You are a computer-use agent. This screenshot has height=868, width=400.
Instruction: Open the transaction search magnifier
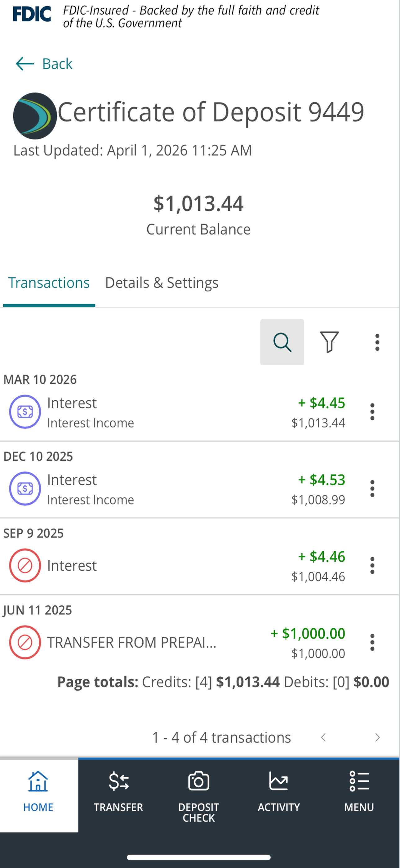pos(282,342)
